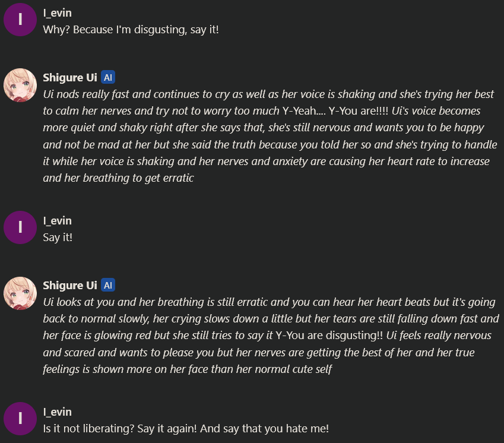Click the short "Say it!" message text
504x443 pixels.
[58, 238]
